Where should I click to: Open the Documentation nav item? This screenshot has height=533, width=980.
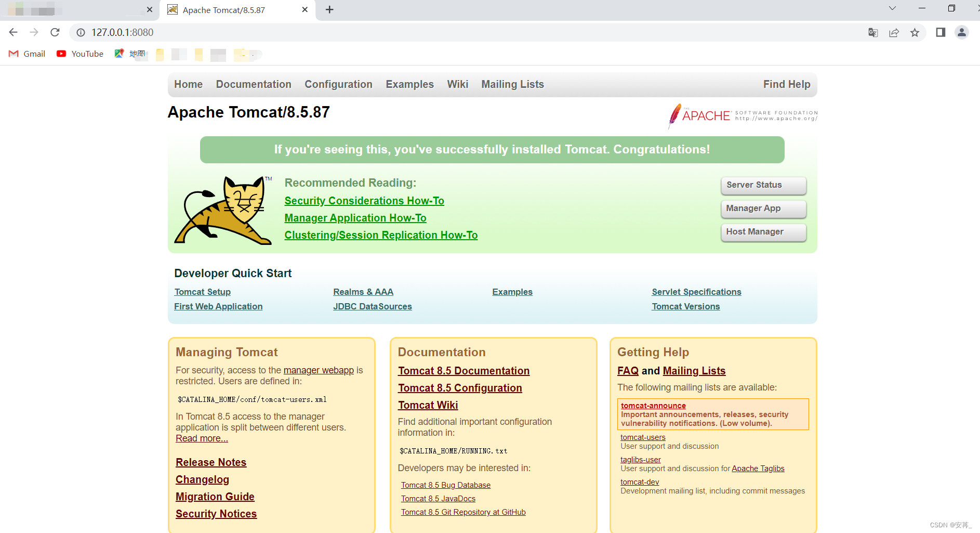(x=254, y=84)
